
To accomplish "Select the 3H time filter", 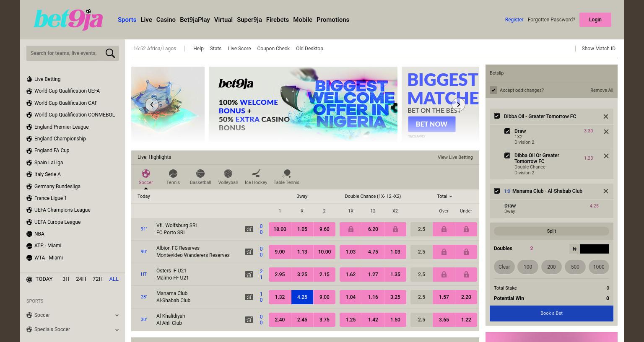I will [66, 279].
